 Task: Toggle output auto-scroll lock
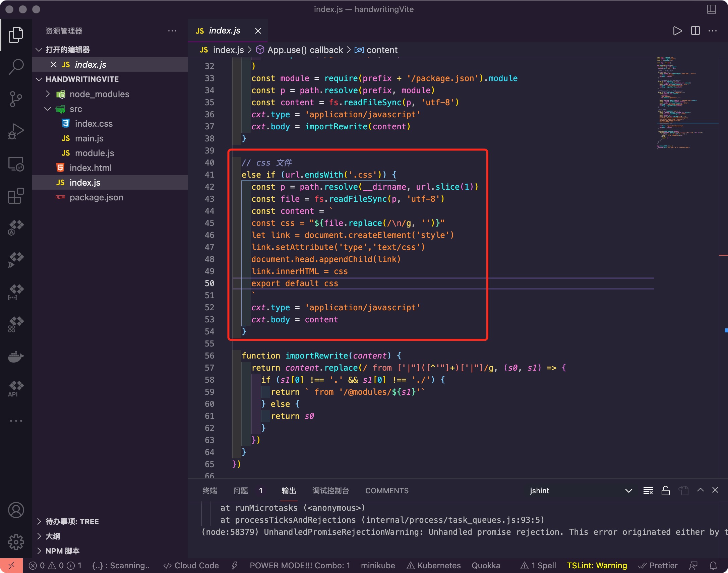coord(666,491)
